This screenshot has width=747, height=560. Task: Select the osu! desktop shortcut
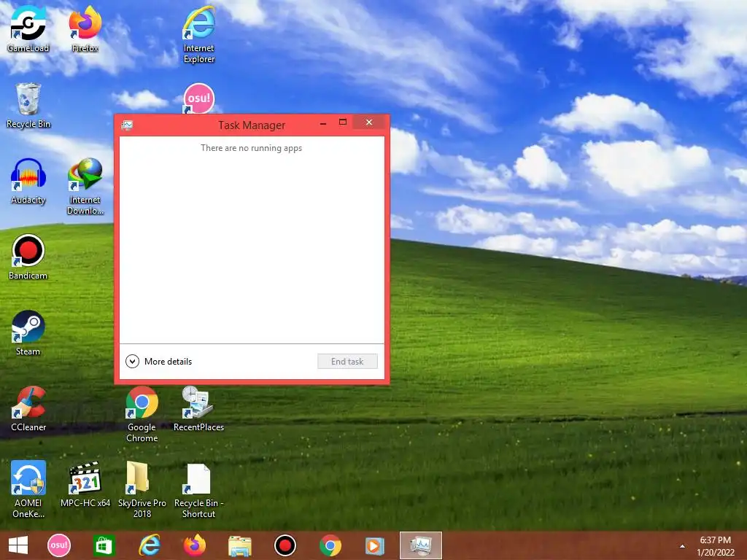198,98
